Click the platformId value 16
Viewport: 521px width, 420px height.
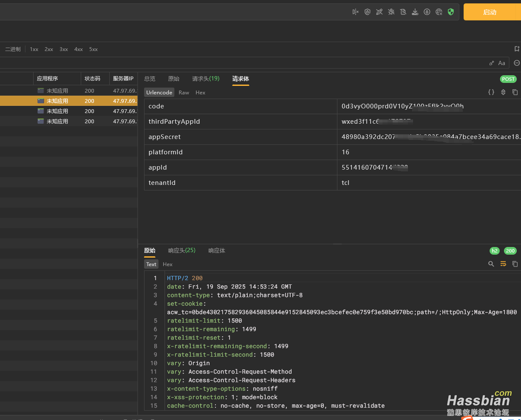coord(345,152)
